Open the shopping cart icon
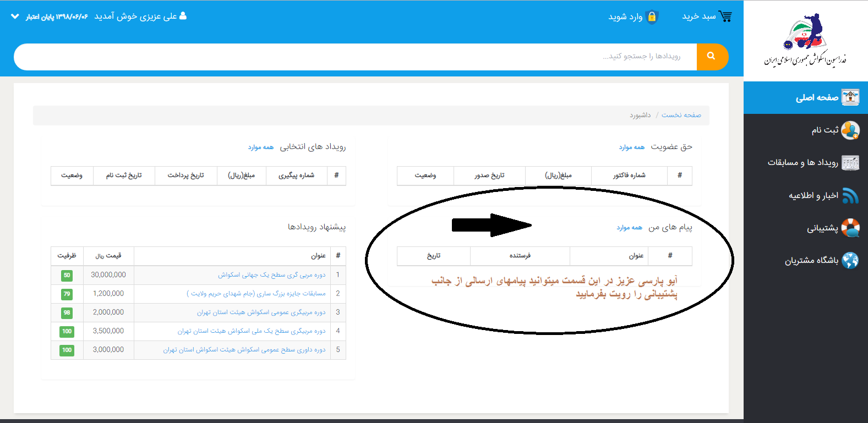 [725, 17]
